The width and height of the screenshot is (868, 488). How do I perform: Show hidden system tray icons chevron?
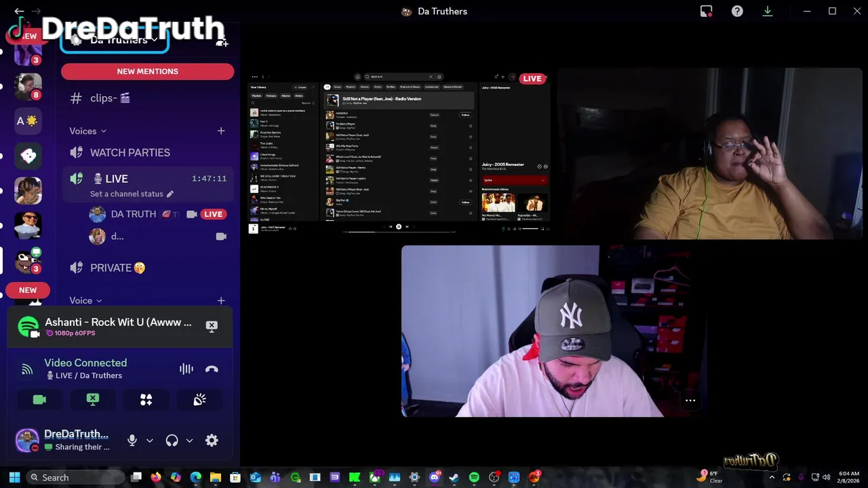[x=772, y=478]
